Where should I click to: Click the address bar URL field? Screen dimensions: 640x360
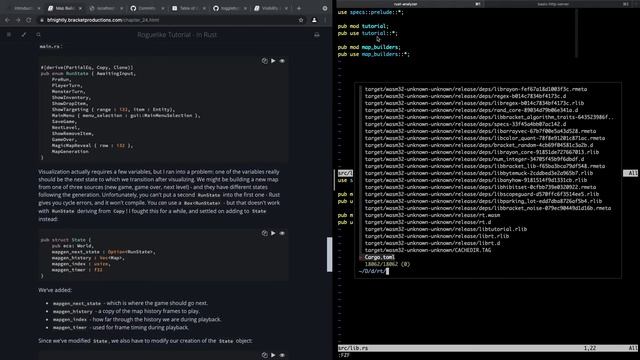(171, 20)
